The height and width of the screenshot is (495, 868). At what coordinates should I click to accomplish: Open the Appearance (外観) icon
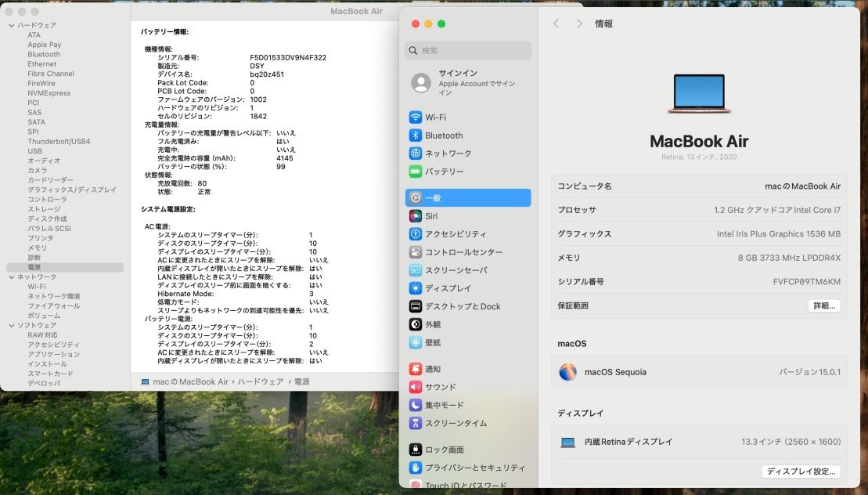click(x=415, y=324)
